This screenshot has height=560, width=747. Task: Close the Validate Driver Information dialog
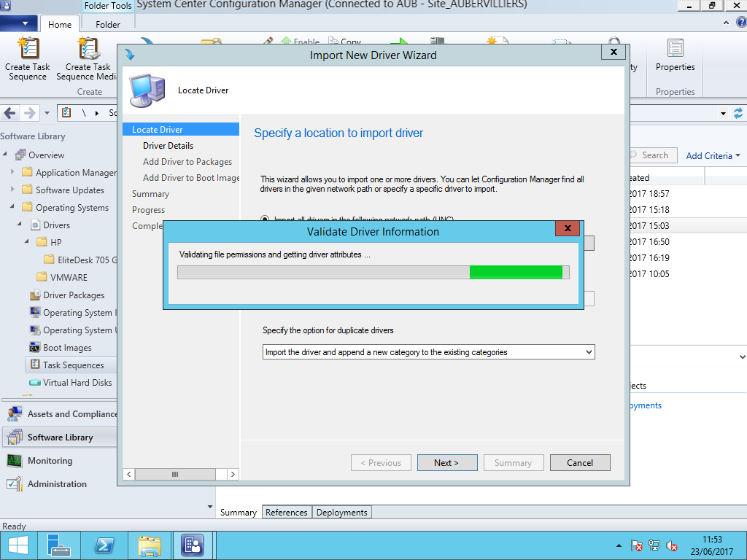(568, 228)
